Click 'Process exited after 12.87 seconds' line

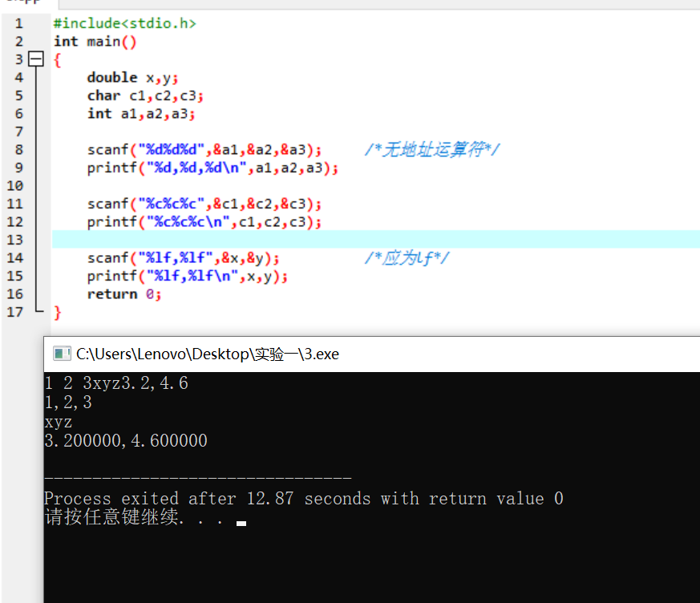pyautogui.click(x=304, y=499)
